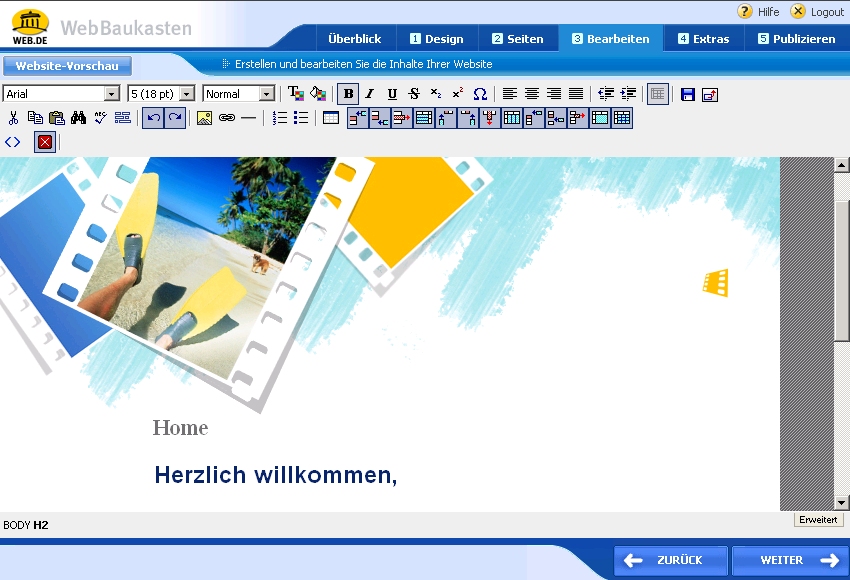The height and width of the screenshot is (580, 850).
Task: Cut selection with scissors icon
Action: point(14,118)
